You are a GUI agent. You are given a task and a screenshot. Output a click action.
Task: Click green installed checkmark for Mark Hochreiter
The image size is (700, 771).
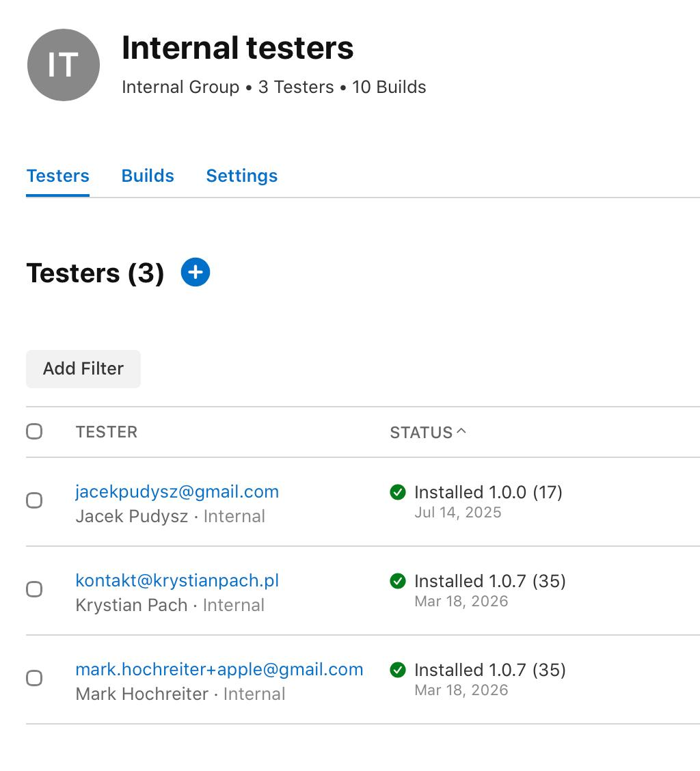tap(397, 670)
